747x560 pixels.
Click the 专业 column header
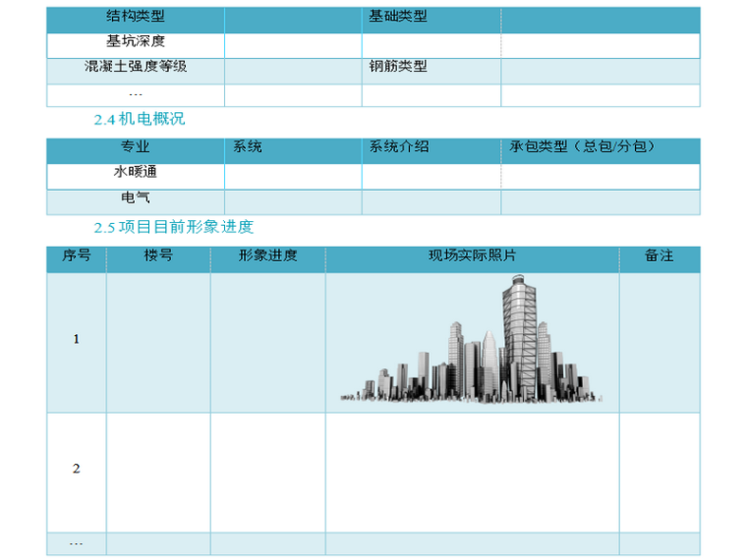(x=136, y=147)
